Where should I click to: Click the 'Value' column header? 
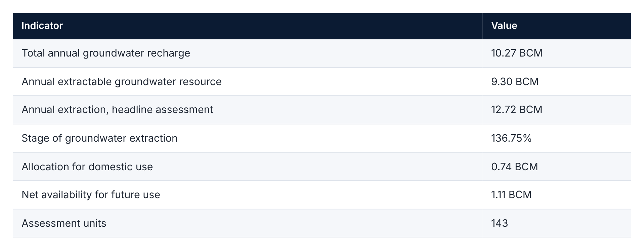(x=557, y=26)
